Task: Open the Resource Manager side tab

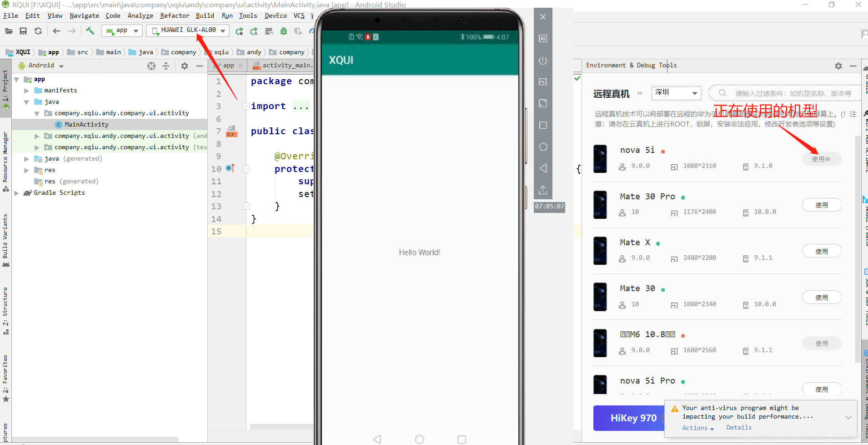Action: [x=5, y=162]
